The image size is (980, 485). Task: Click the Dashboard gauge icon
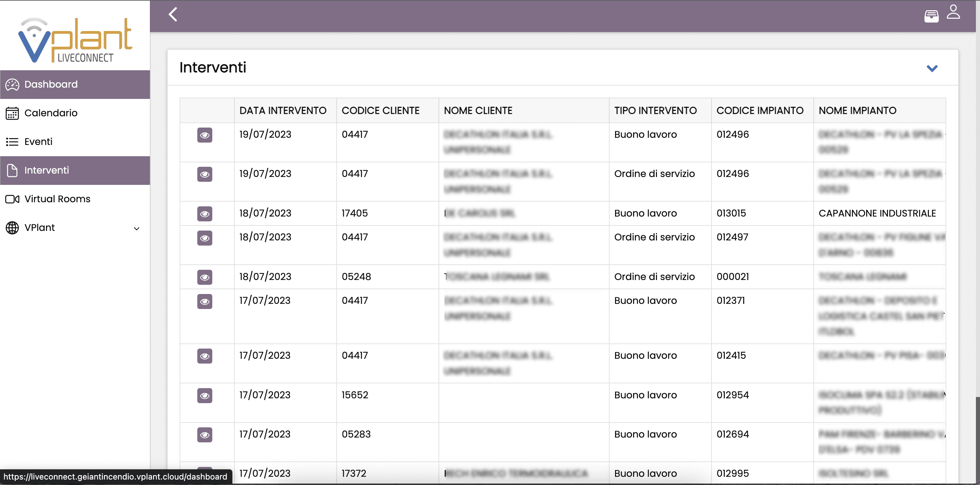click(x=12, y=85)
